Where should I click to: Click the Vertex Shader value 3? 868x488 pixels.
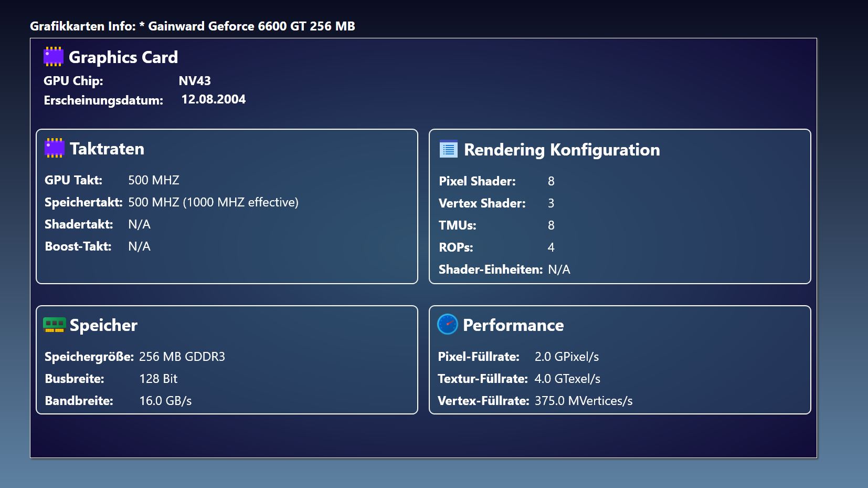(x=551, y=203)
